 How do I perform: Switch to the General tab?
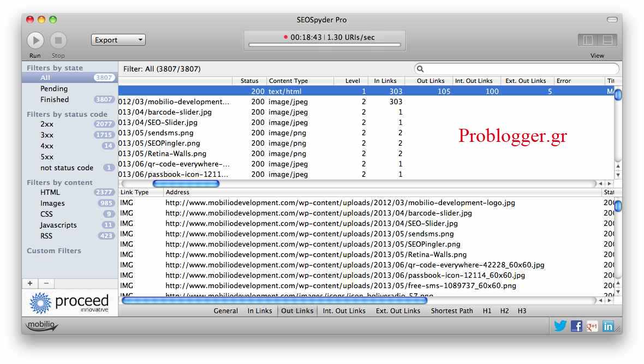(x=225, y=311)
